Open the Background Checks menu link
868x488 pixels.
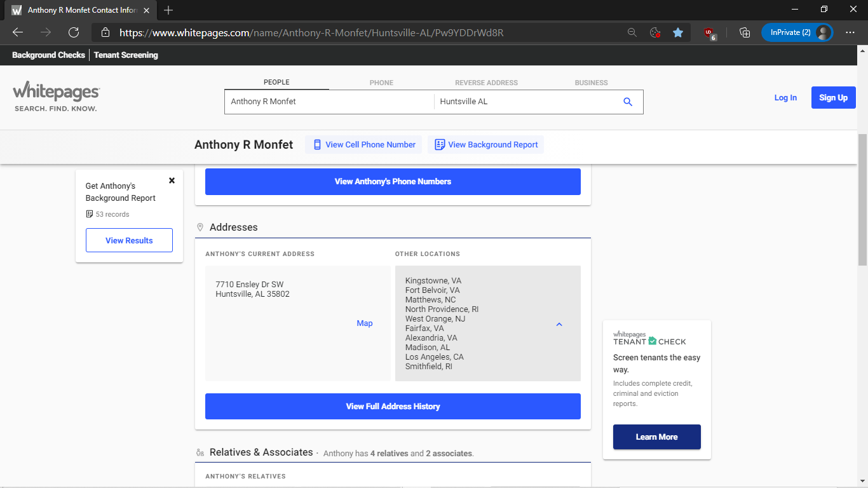click(48, 55)
